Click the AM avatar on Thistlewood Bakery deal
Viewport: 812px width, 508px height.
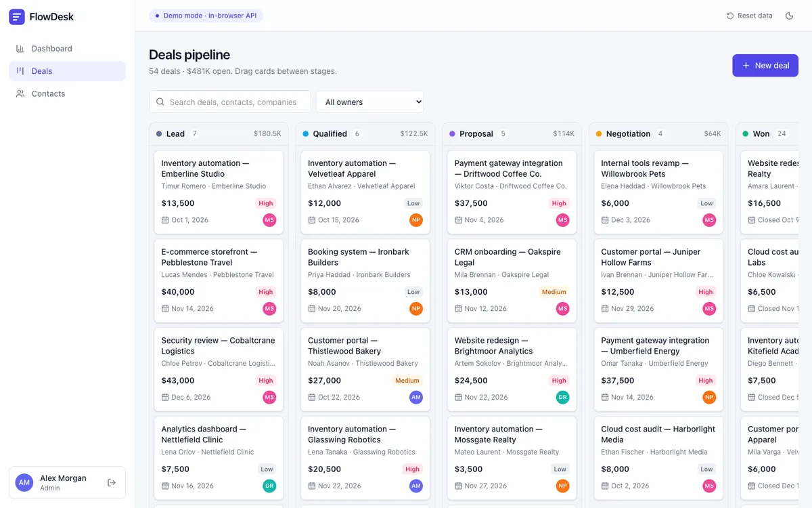pyautogui.click(x=416, y=398)
